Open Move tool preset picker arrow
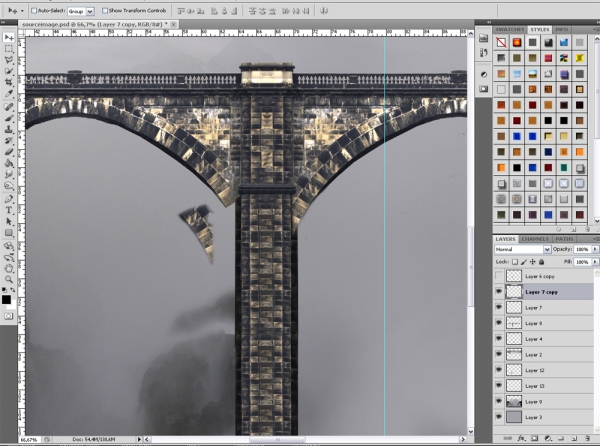 (x=22, y=11)
